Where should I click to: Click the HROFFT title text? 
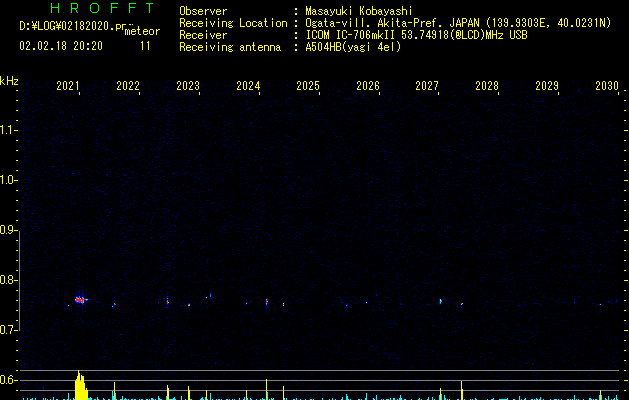point(103,8)
